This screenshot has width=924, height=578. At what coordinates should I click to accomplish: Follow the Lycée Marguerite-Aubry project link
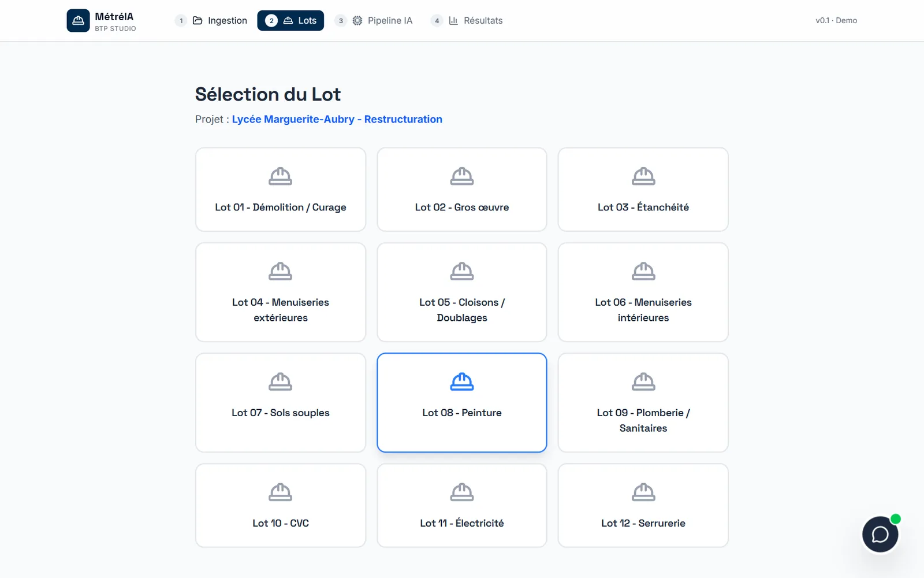[337, 119]
